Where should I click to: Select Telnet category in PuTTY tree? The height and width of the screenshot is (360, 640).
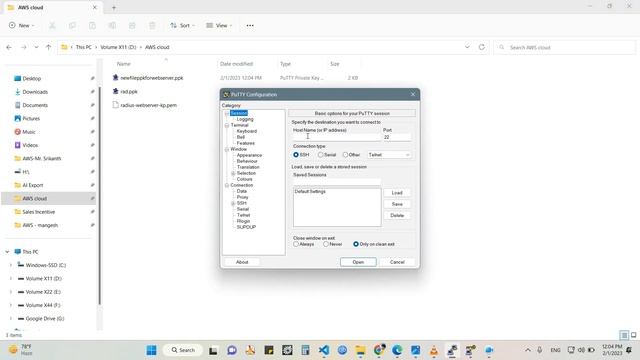(243, 215)
